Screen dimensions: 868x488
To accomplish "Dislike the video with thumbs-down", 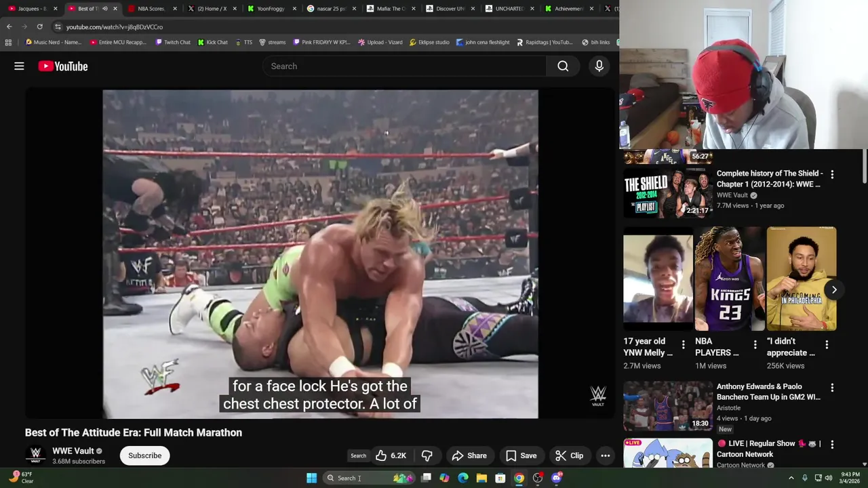I will [427, 455].
